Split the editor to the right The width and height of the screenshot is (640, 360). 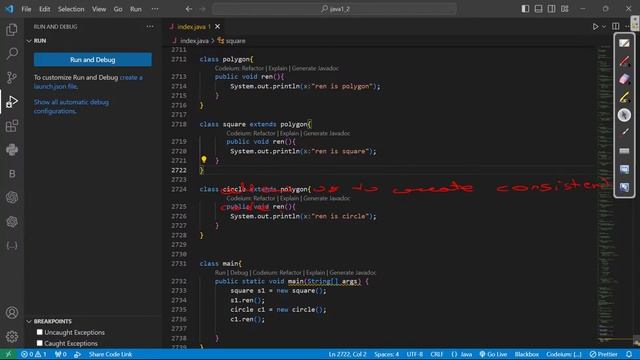click(616, 27)
